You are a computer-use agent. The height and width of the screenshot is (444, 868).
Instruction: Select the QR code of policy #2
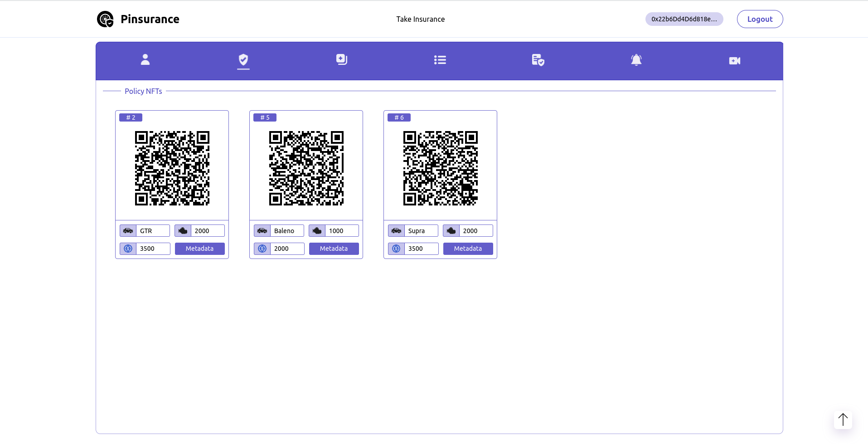[172, 168]
